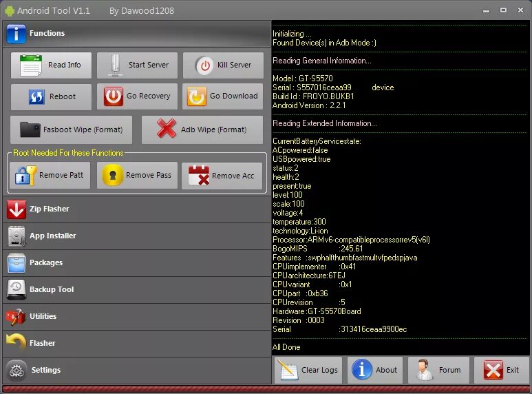Screen dimensions: 532x394
Task: Expand the Packages section
Action: click(x=137, y=263)
